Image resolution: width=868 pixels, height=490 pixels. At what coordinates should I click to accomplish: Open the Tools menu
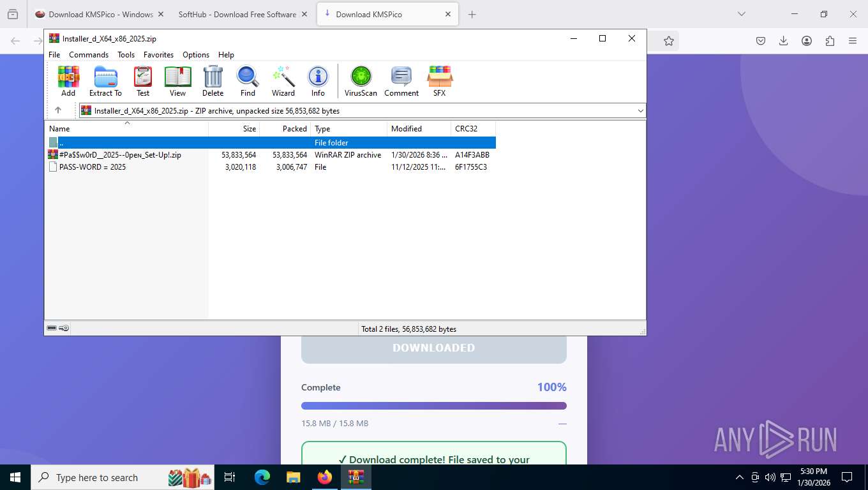tap(126, 55)
